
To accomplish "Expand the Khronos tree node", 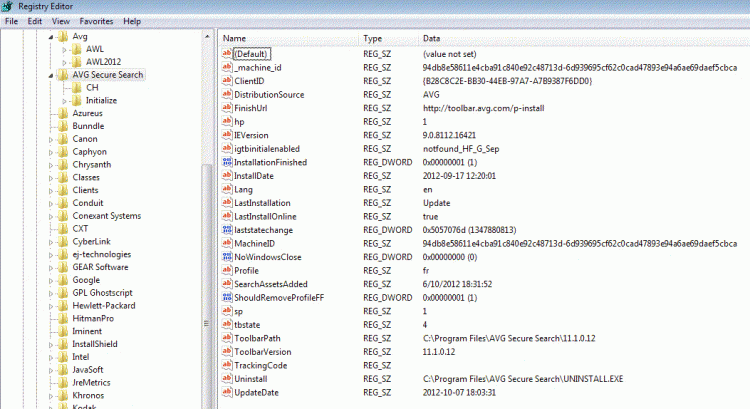I will (51, 396).
